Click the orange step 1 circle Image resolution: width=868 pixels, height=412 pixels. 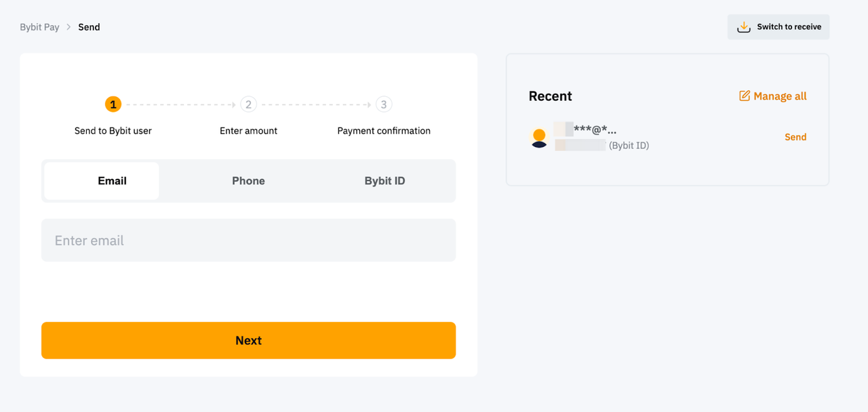tap(113, 104)
